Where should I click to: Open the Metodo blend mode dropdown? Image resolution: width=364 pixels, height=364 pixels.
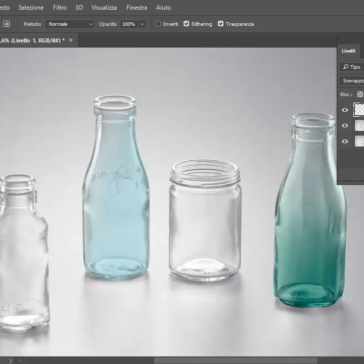[70, 24]
